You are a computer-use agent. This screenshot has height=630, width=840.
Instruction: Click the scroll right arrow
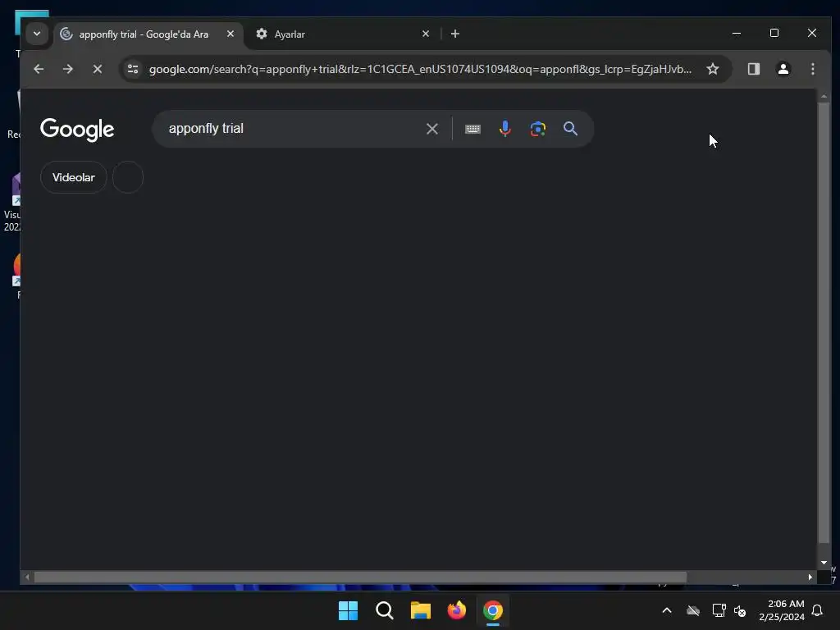[x=810, y=577]
